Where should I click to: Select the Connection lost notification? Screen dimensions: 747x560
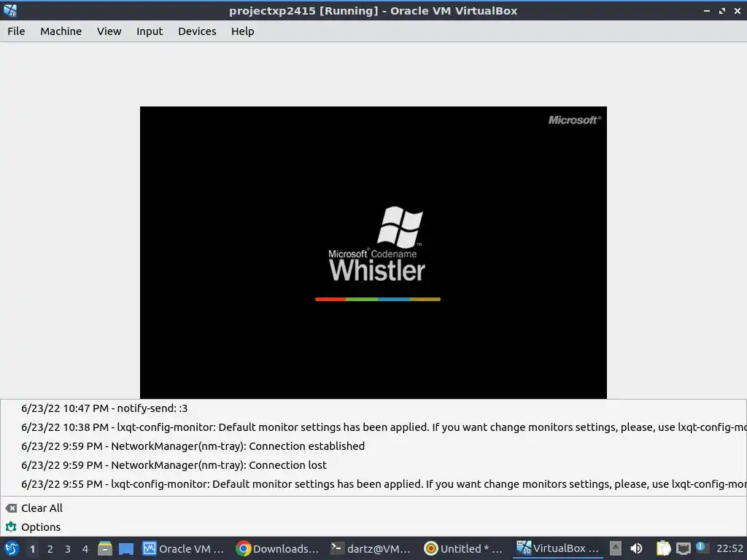(x=373, y=465)
